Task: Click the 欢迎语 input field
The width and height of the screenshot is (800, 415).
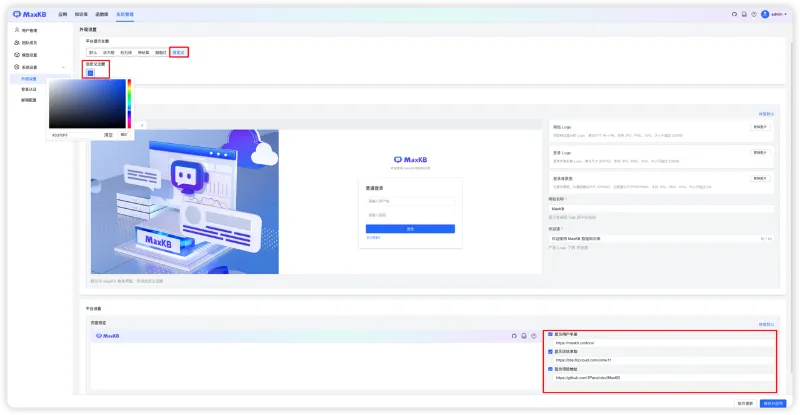Action: pos(661,238)
